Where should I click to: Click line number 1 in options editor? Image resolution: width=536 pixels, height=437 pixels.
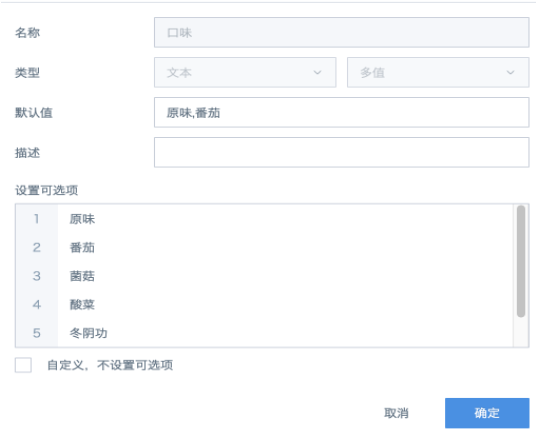(x=37, y=219)
